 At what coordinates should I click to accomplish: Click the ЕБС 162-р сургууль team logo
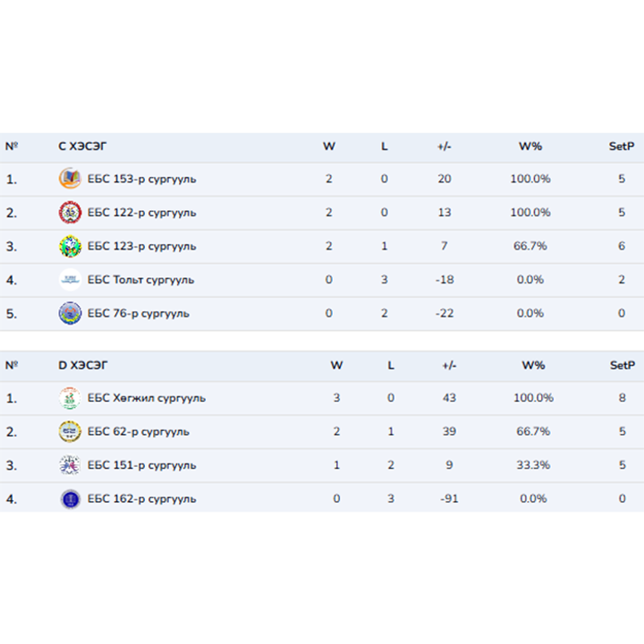click(x=70, y=499)
